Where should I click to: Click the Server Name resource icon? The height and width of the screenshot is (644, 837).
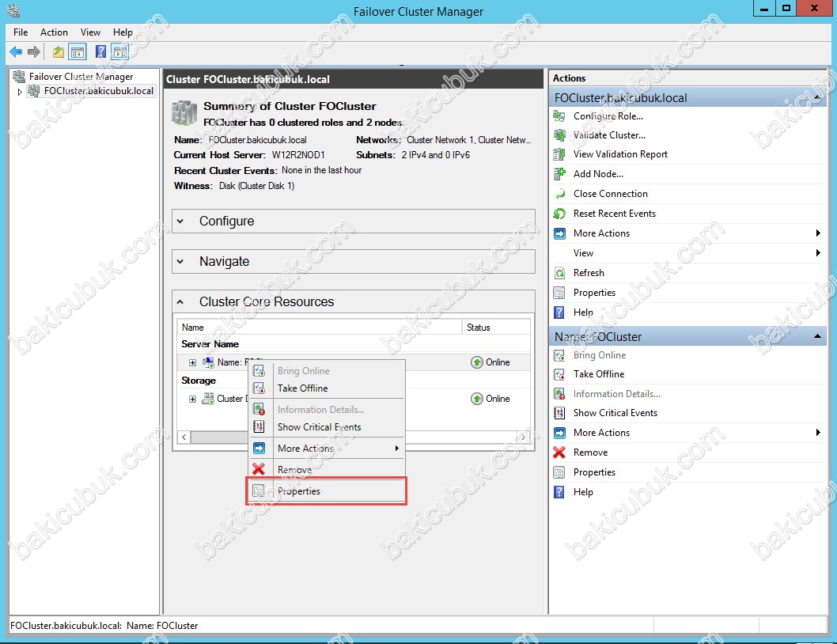click(x=207, y=362)
